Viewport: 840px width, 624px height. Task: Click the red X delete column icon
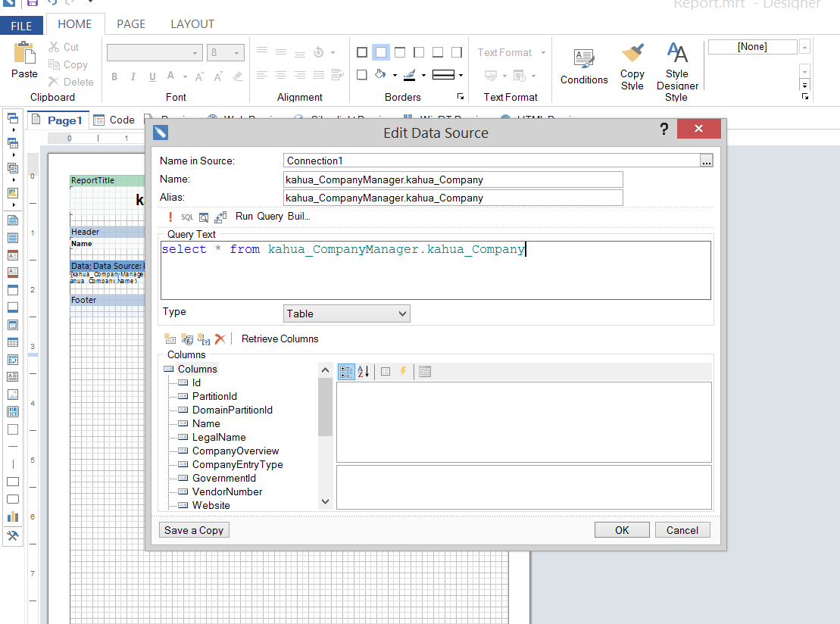pyautogui.click(x=220, y=339)
